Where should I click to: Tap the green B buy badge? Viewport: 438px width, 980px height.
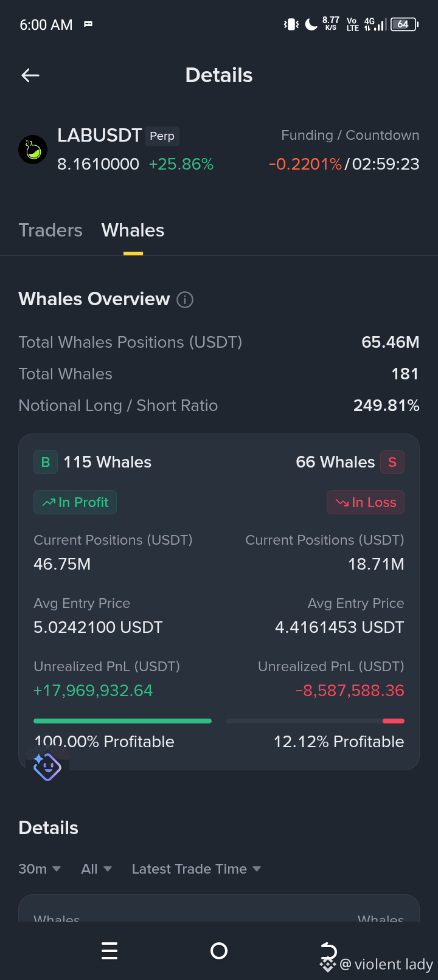click(x=46, y=462)
